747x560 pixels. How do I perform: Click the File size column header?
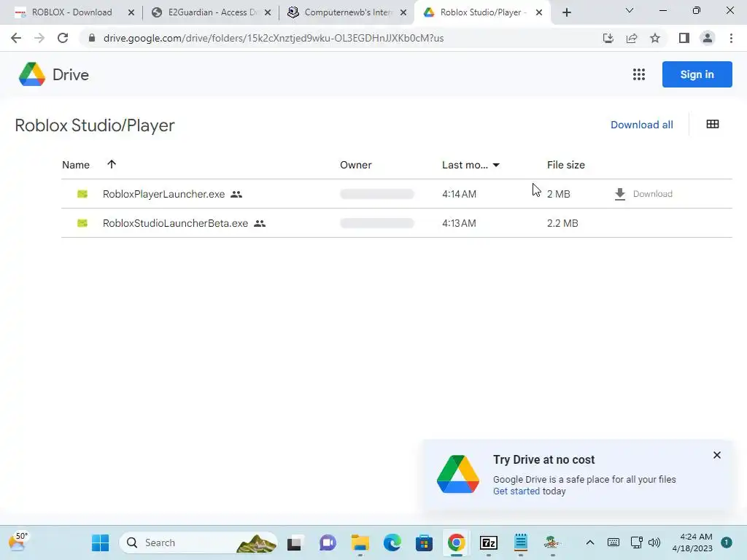[x=566, y=165]
